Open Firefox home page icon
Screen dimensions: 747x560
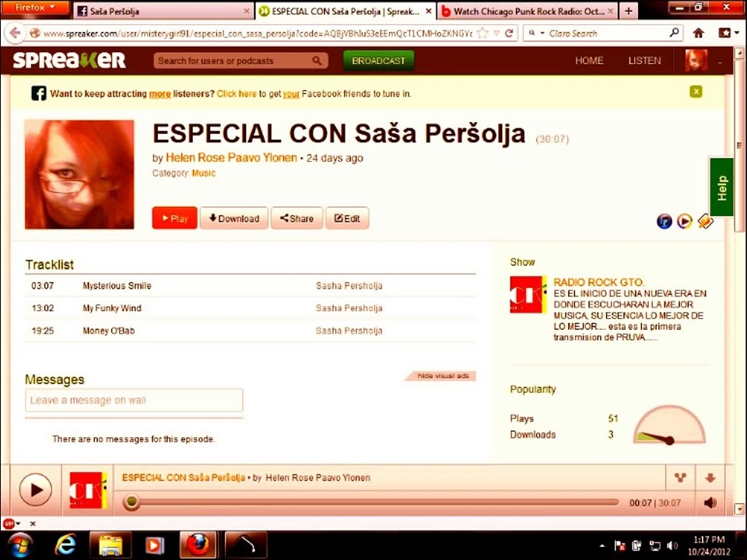pos(699,33)
